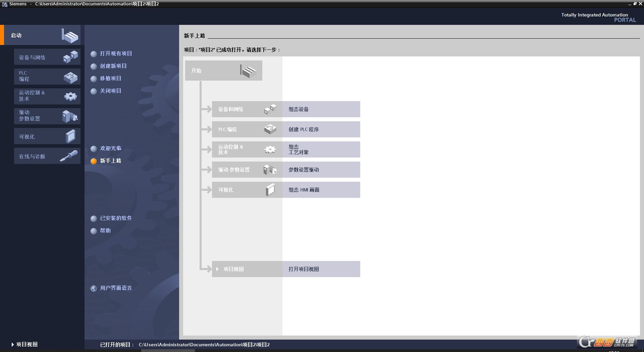Click the PLC 编程 icon in workflow list

click(x=270, y=129)
